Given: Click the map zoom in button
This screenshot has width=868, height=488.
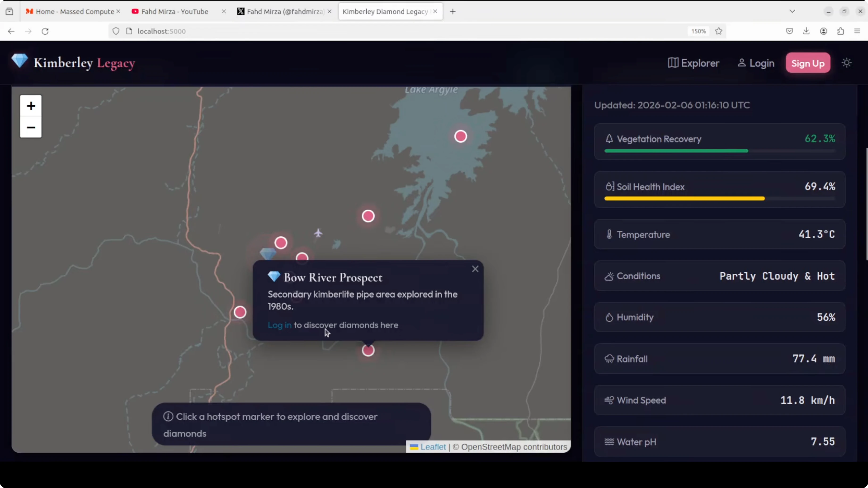Looking at the screenshot, I should 31,106.
